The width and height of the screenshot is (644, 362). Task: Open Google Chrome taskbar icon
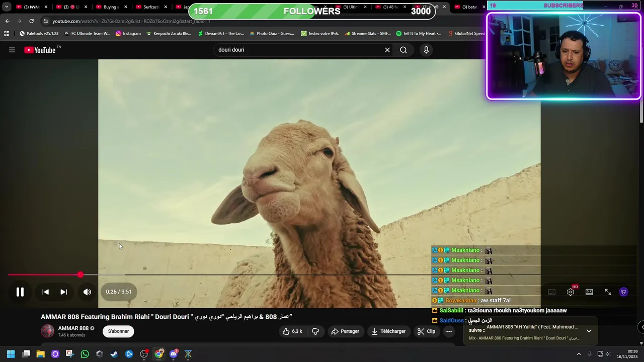(159, 354)
